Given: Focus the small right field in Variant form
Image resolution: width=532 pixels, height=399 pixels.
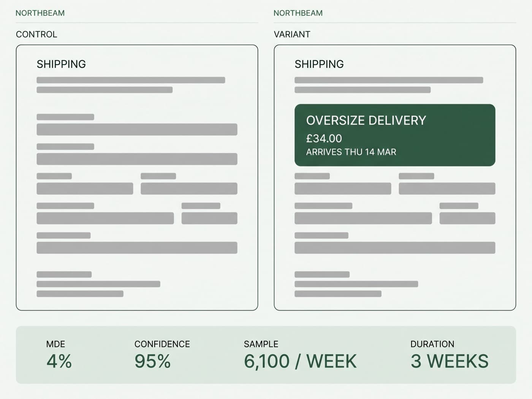Looking at the screenshot, I should [467, 218].
